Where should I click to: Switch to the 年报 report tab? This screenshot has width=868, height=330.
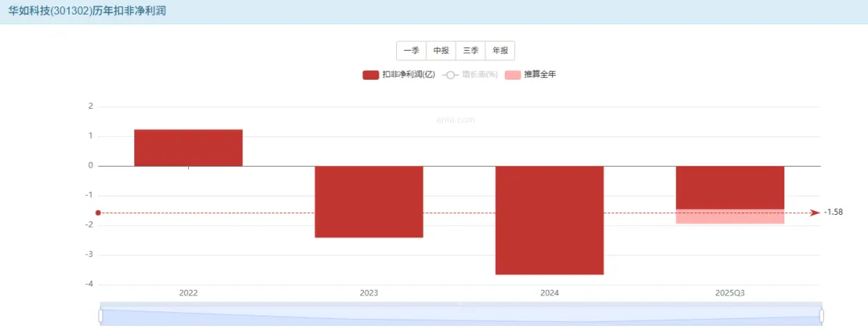click(x=500, y=51)
